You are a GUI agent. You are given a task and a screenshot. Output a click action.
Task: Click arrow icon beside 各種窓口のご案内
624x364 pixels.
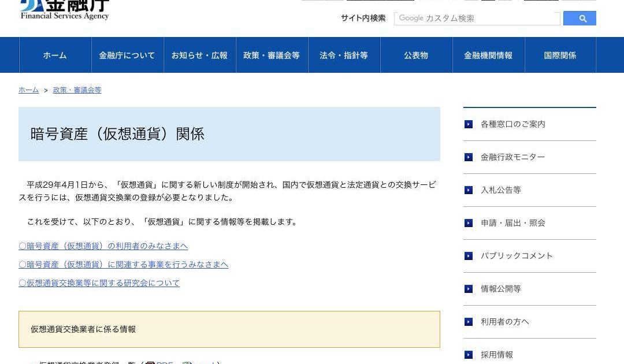[x=469, y=124]
